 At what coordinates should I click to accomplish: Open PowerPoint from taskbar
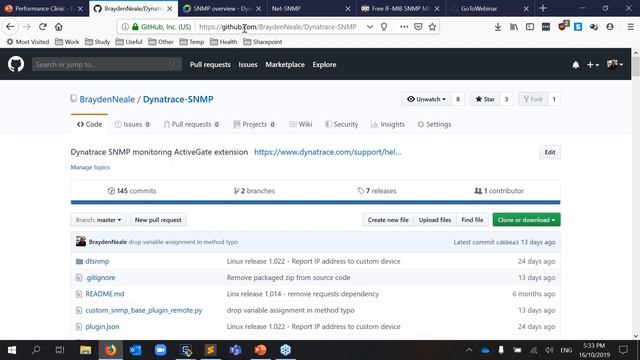click(x=260, y=350)
